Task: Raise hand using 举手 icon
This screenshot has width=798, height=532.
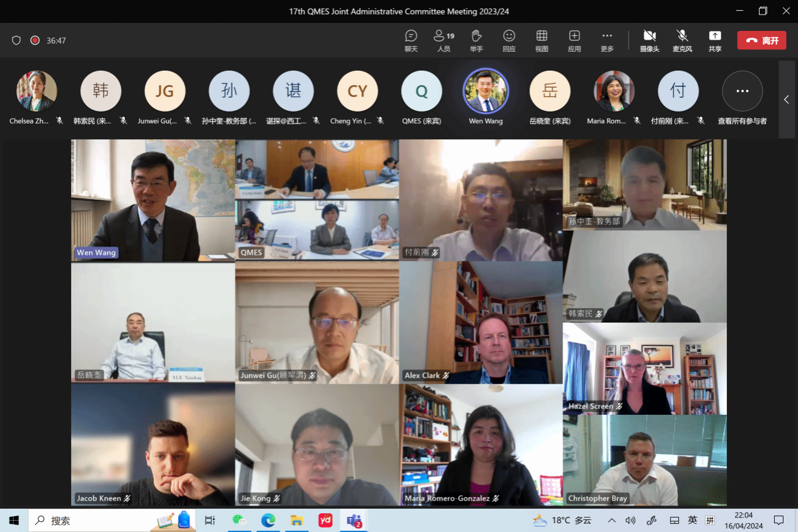Action: pyautogui.click(x=477, y=40)
